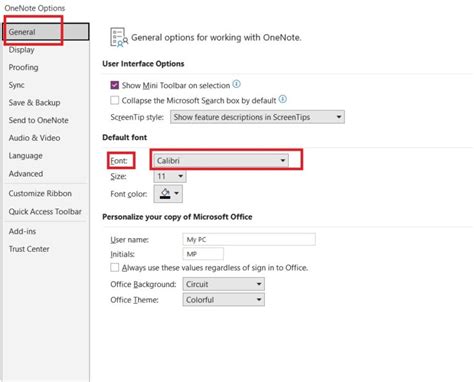Click the Initials input field

click(x=203, y=254)
